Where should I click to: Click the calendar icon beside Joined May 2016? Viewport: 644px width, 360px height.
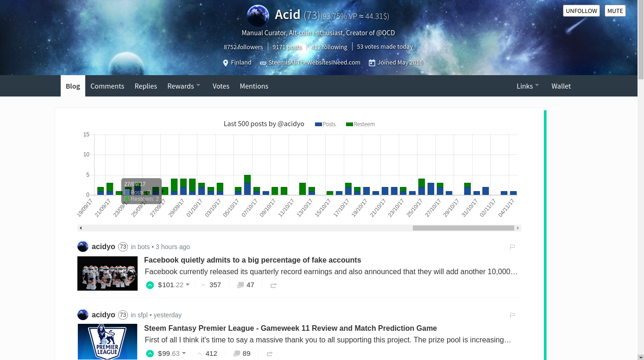tap(372, 63)
